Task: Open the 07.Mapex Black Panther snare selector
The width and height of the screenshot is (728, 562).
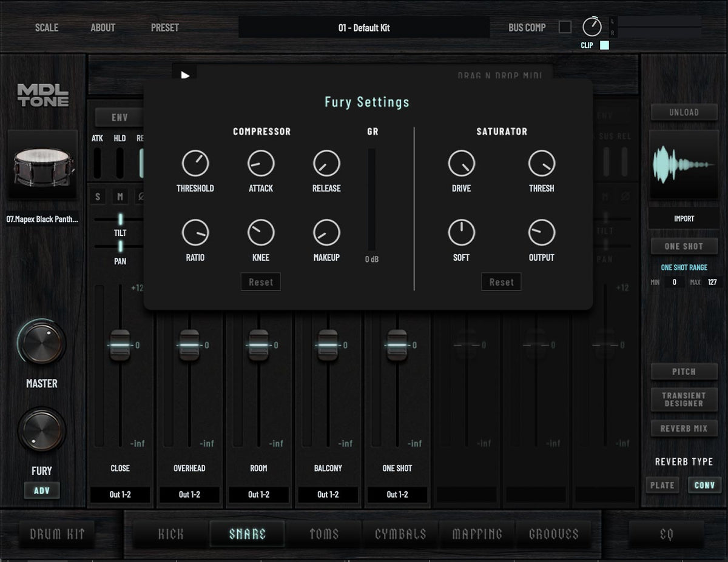Action: 42,219
